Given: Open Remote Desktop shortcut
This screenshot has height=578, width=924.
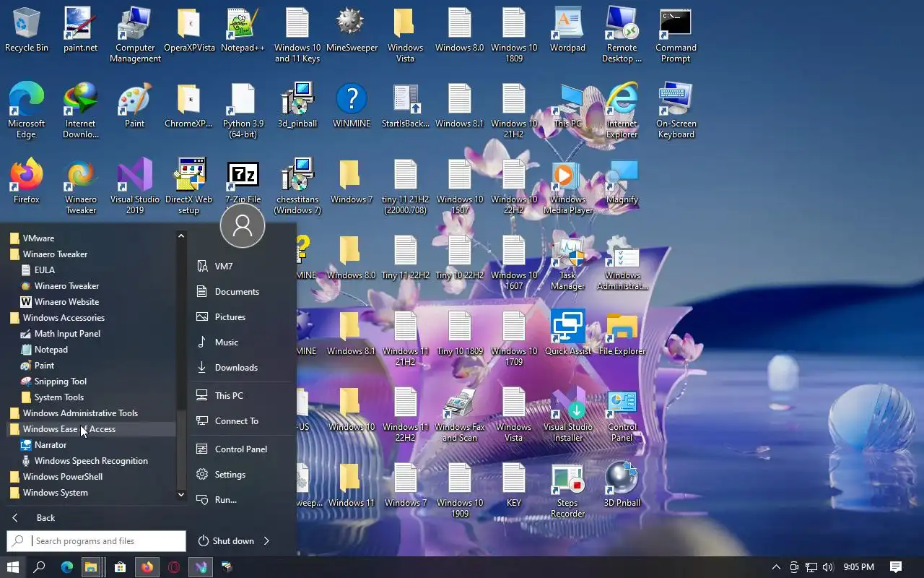Looking at the screenshot, I should [622, 35].
